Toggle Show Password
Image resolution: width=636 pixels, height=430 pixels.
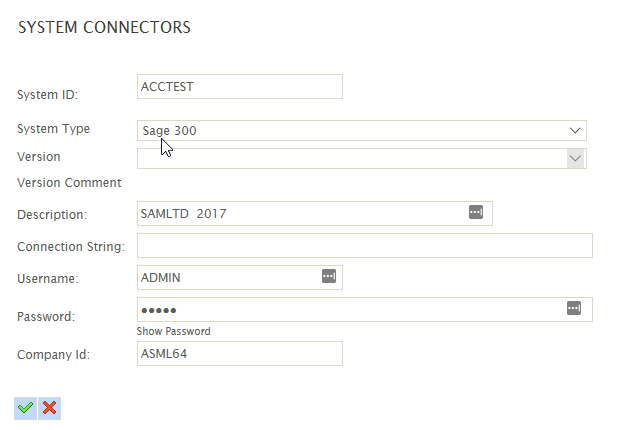tap(174, 331)
